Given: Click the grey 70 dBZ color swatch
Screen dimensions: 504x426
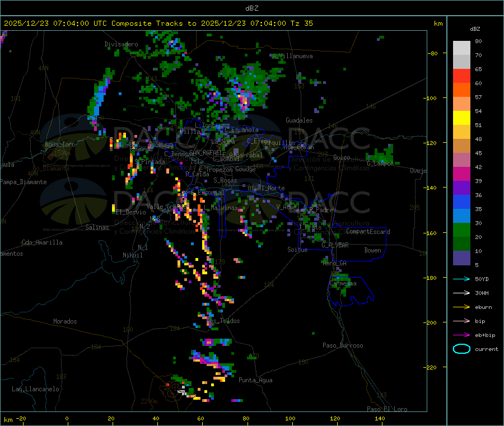Looking at the screenshot, I should click(461, 62).
